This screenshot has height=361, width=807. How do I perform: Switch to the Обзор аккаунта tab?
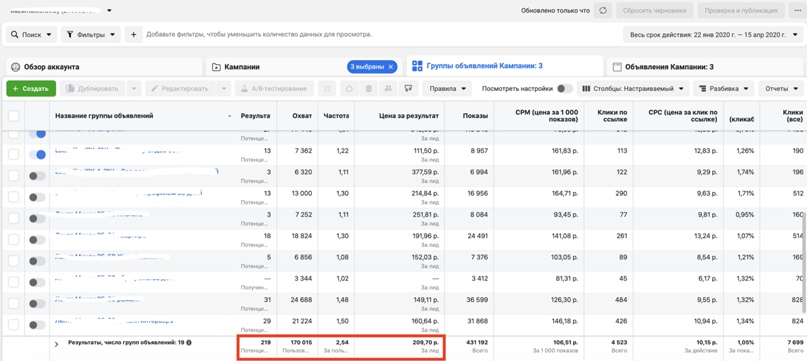pyautogui.click(x=103, y=67)
